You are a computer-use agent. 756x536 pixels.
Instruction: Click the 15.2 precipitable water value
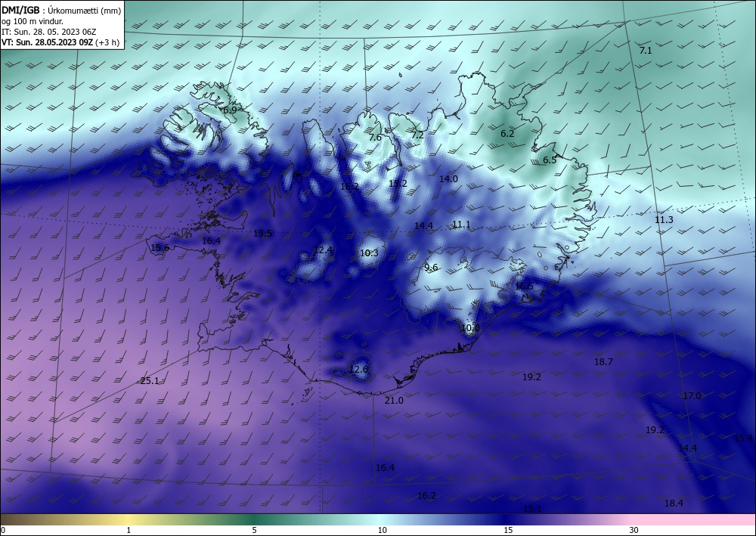398,183
